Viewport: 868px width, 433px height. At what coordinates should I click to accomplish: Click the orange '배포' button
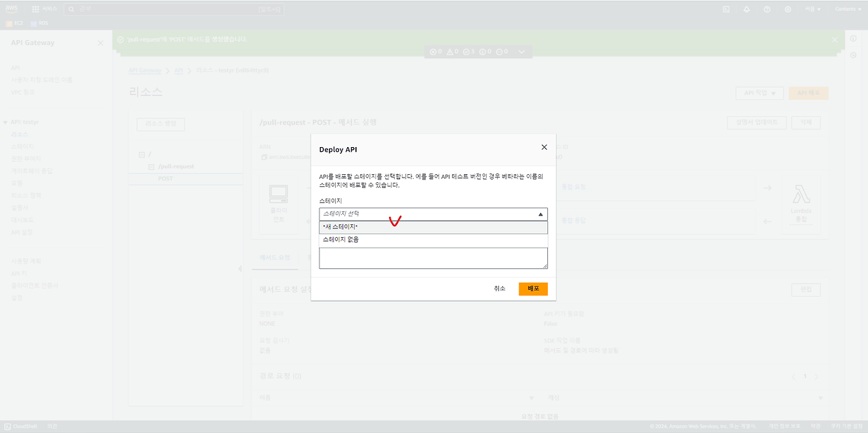point(533,289)
